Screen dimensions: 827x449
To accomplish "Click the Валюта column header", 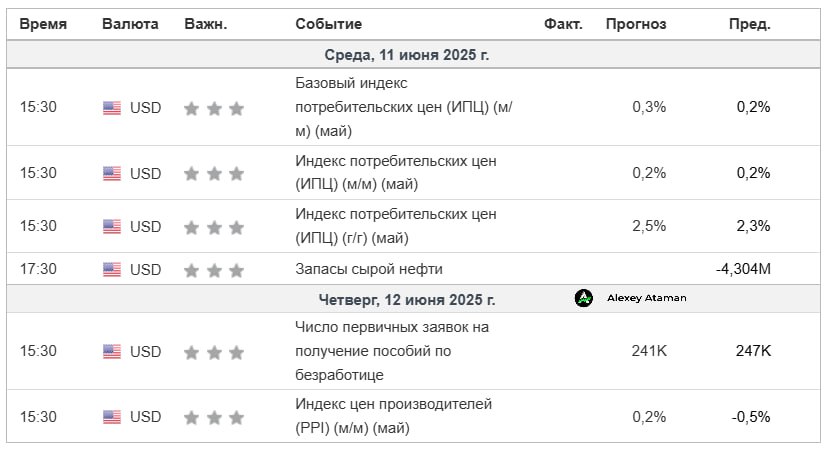I will coord(130,24).
